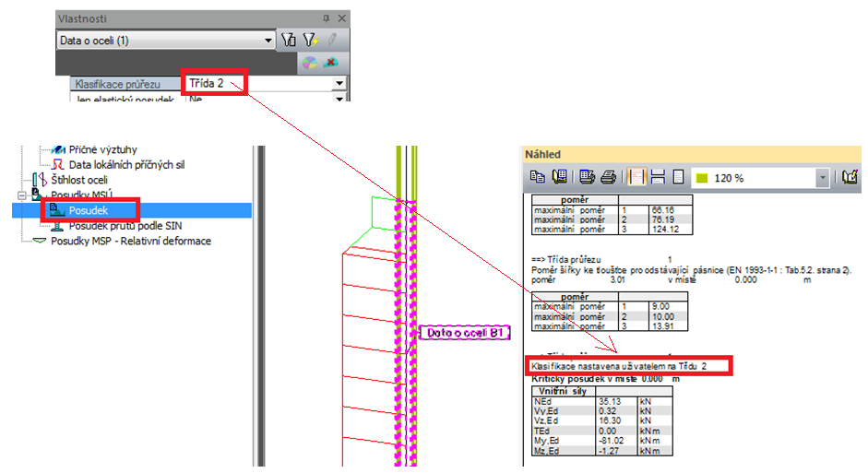
Task: Select Posudky MSP - Relativní deformace item
Action: [x=131, y=242]
